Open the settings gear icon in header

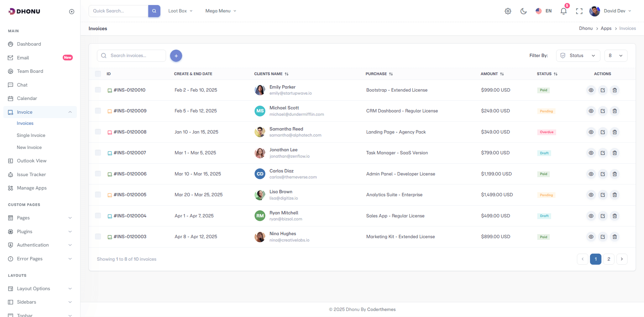pyautogui.click(x=508, y=11)
